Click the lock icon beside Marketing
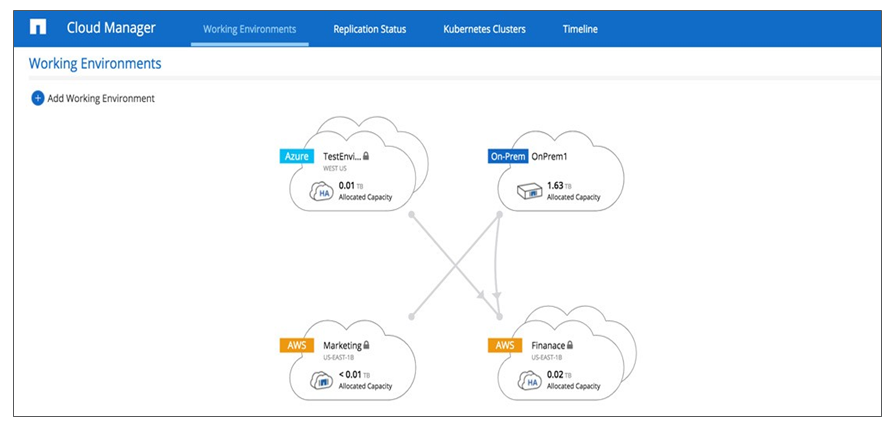The height and width of the screenshot is (431, 896). click(x=366, y=345)
